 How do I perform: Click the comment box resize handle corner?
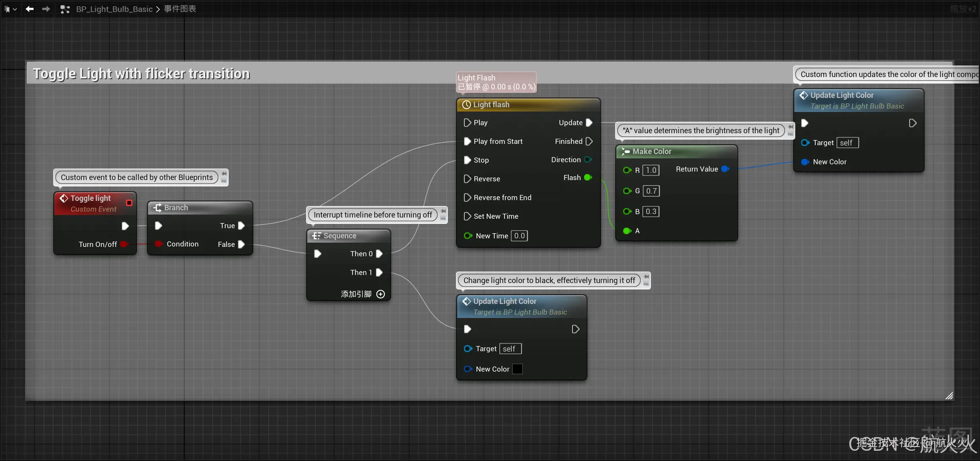(x=949, y=396)
